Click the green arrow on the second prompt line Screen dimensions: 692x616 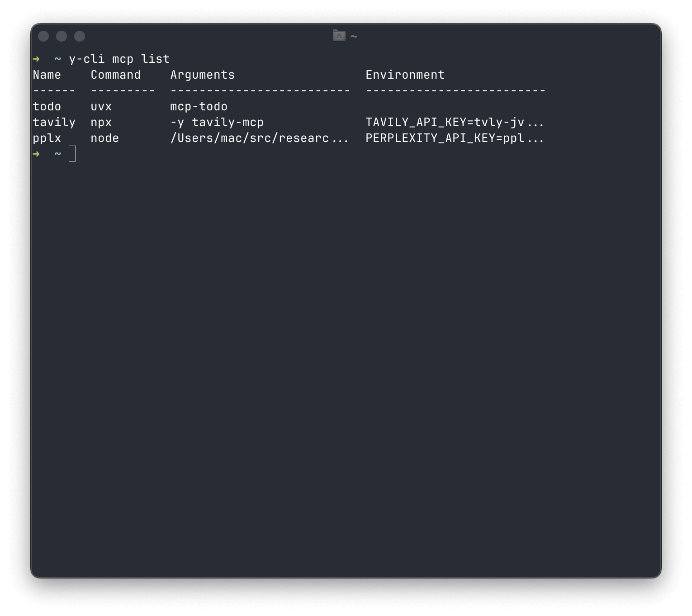coord(36,154)
